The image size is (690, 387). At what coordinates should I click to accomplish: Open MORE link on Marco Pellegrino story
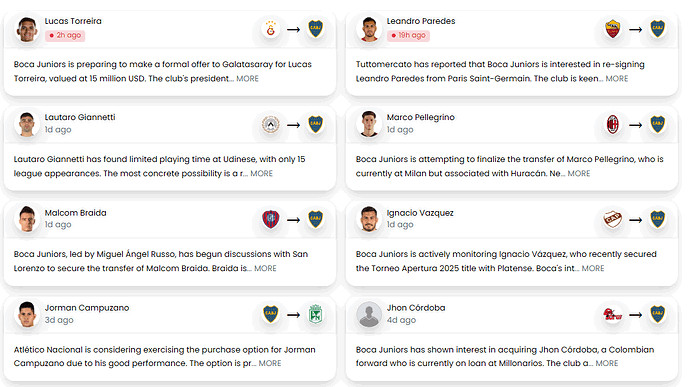coord(579,173)
